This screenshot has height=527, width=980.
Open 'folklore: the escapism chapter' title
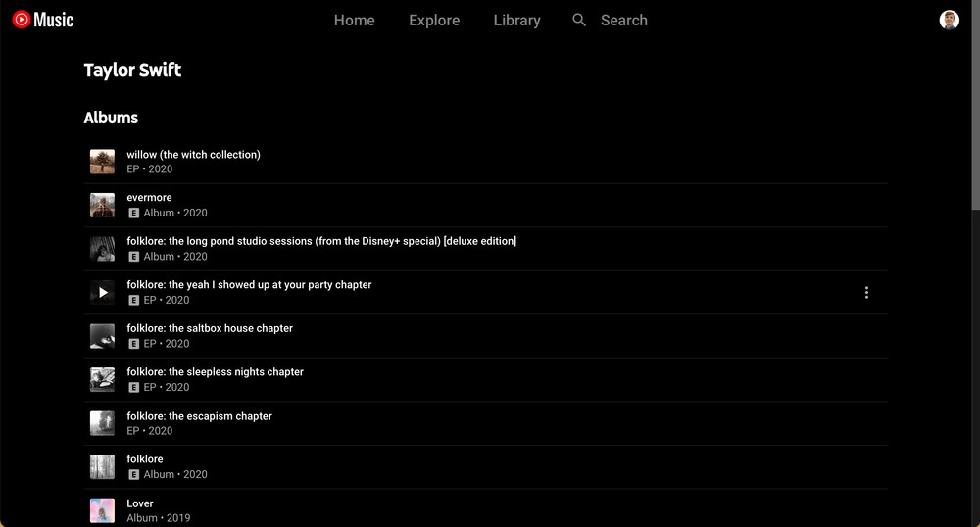pos(199,416)
